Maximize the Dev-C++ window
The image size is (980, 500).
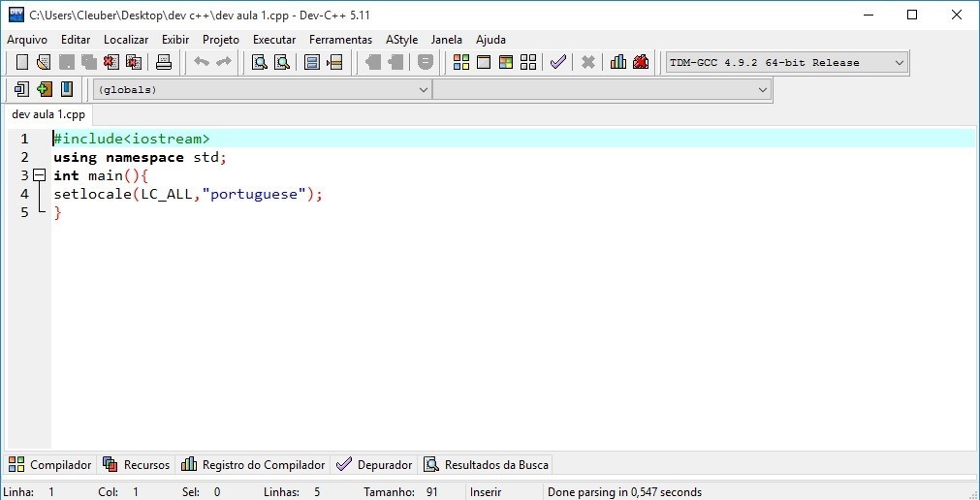tap(912, 15)
